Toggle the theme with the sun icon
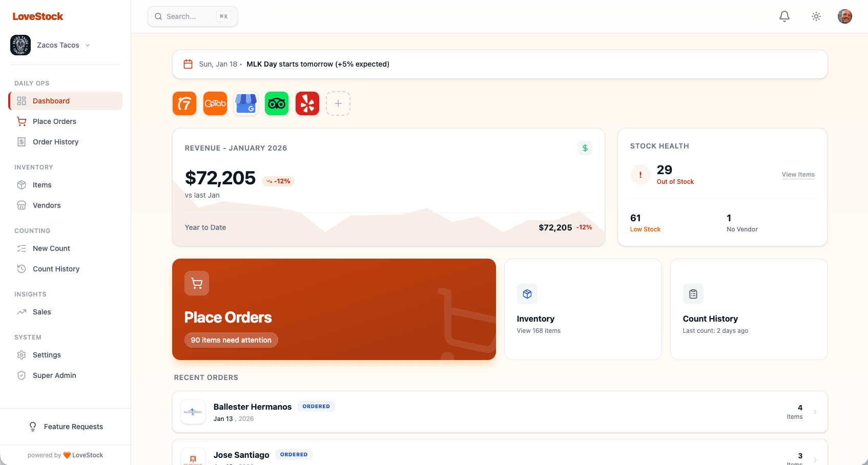This screenshot has height=465, width=868. coord(816,16)
